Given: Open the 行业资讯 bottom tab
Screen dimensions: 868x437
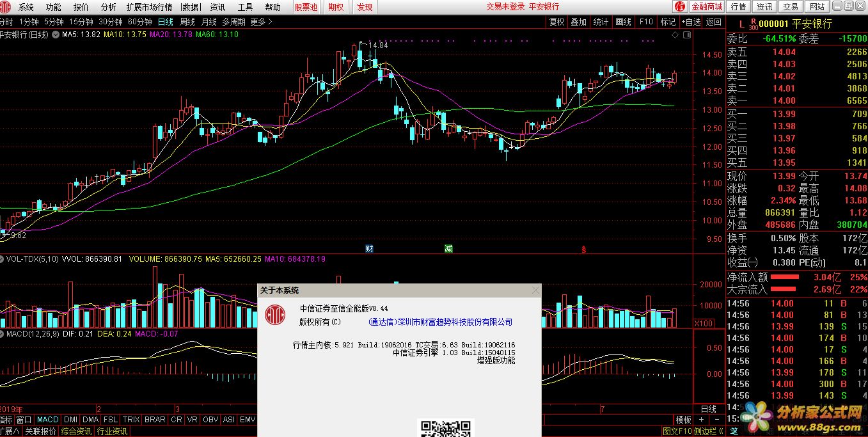Looking at the screenshot, I should (112, 432).
